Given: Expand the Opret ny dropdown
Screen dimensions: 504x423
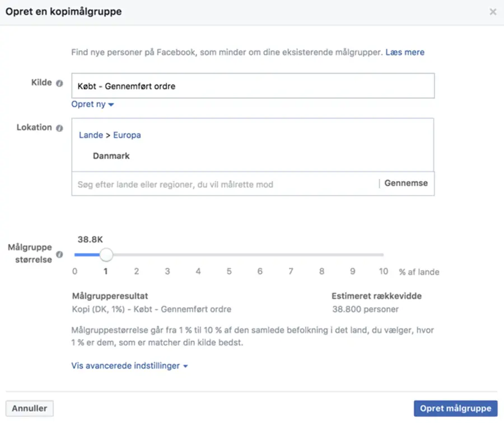Looking at the screenshot, I should [x=92, y=105].
